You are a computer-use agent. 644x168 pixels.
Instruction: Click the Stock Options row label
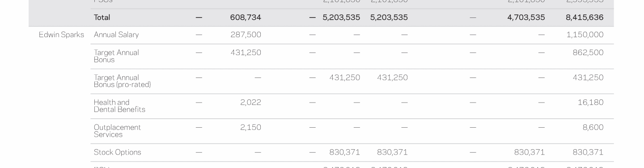pos(117,152)
